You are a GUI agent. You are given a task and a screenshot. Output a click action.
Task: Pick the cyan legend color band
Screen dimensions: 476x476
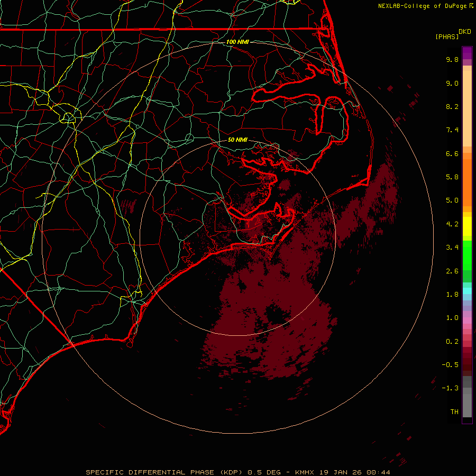tap(467, 291)
